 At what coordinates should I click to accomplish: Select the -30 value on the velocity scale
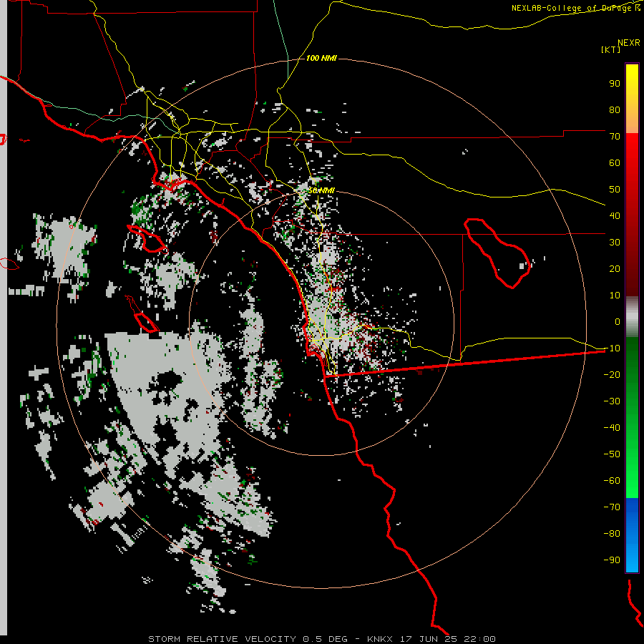tap(612, 401)
